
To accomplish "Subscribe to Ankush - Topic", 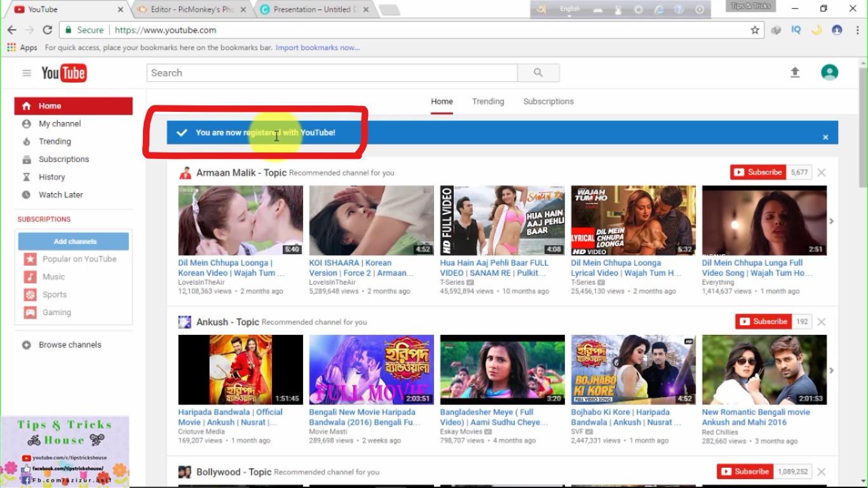I will pos(764,322).
